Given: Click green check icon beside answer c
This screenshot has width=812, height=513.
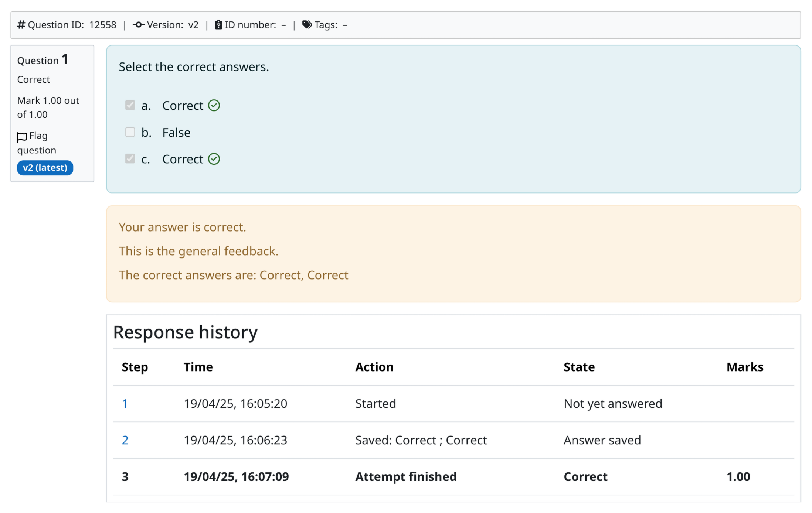Looking at the screenshot, I should coord(214,159).
